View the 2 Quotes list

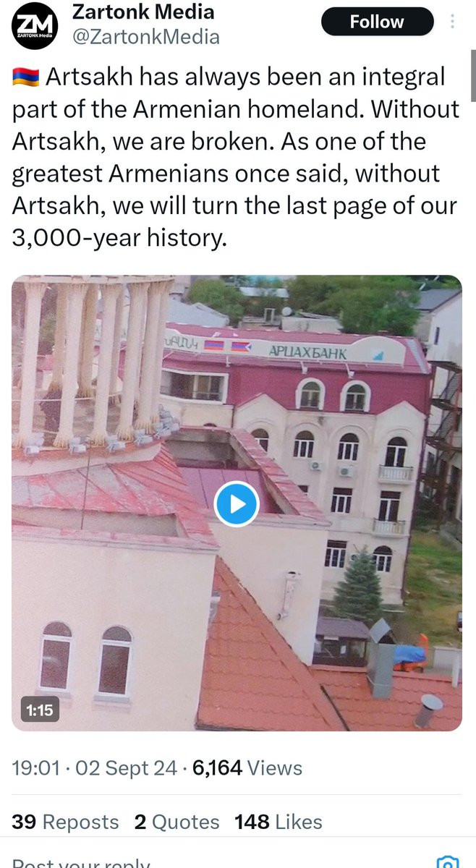177,822
